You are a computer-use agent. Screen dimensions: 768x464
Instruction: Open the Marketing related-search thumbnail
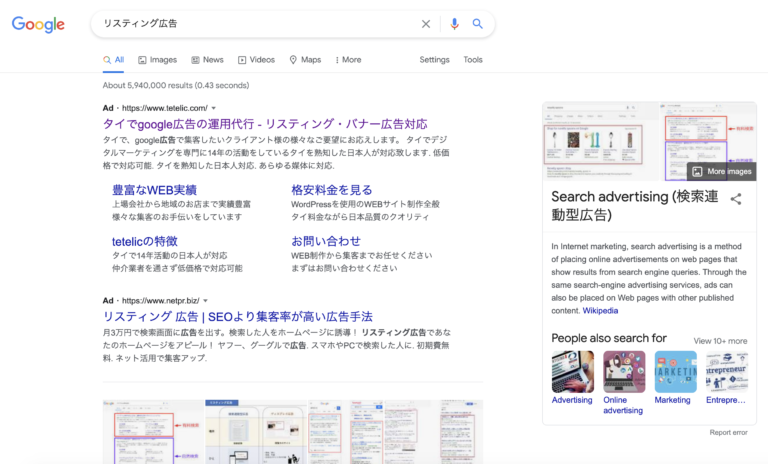(675, 371)
